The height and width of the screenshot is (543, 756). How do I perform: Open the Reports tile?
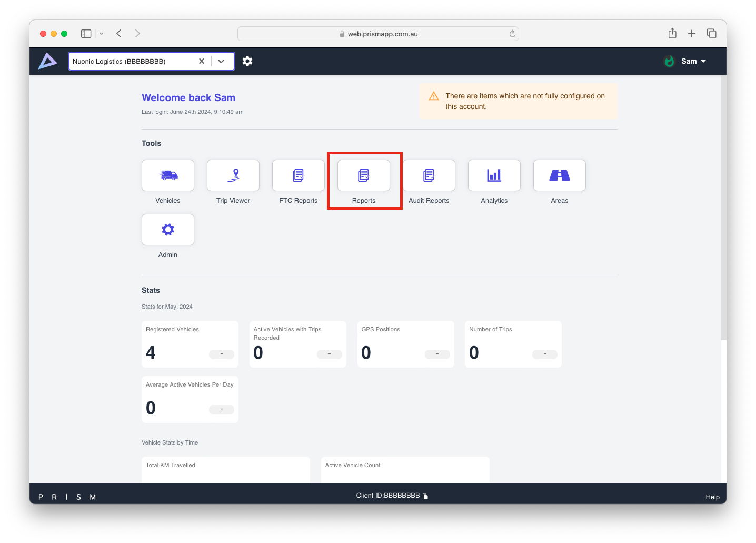(364, 175)
